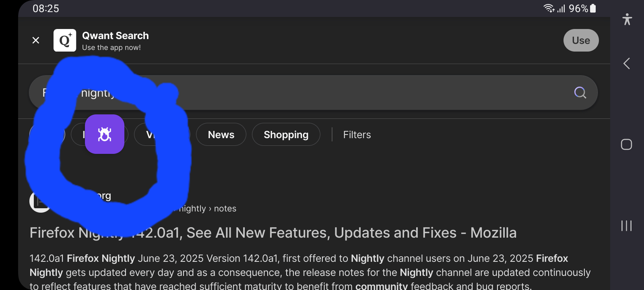
Task: Open the Firefox Nightly 142.0a1 result title
Action: [x=273, y=233]
